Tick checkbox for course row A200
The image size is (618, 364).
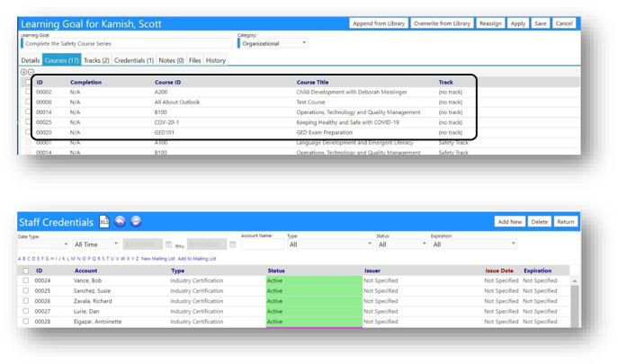[x=28, y=92]
